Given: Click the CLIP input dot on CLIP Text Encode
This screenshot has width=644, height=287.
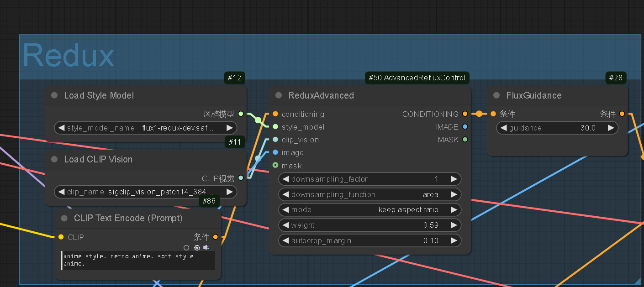Looking at the screenshot, I should 61,237.
